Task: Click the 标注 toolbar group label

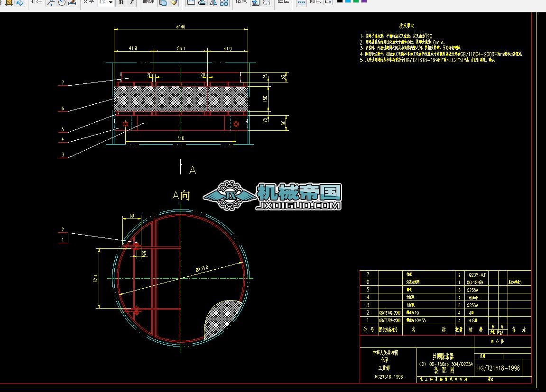Action: pos(37,1)
